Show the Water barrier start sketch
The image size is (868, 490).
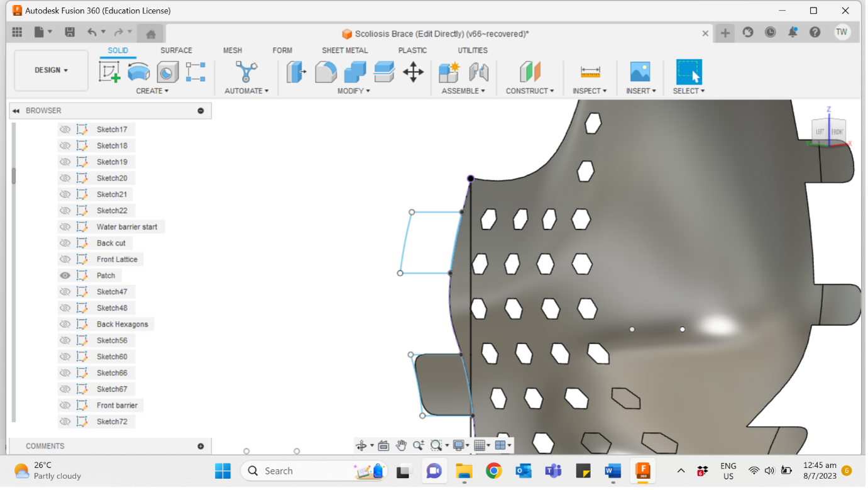65,227
